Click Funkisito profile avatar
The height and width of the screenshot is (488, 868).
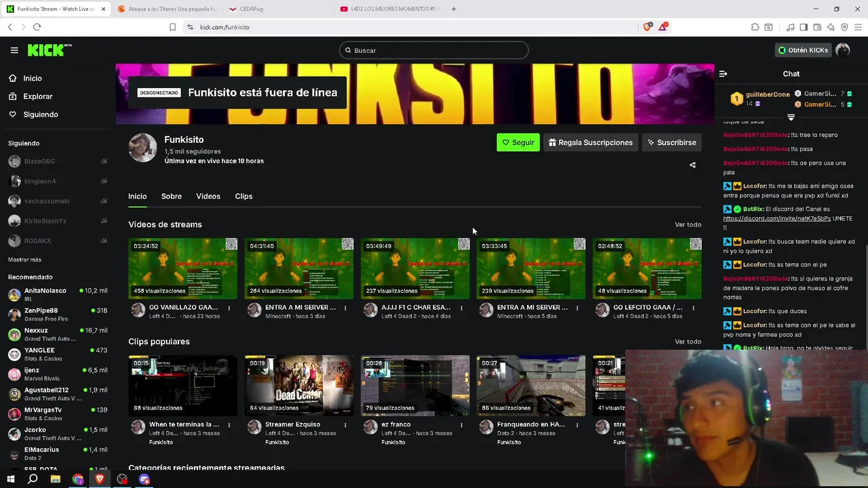[x=142, y=148]
